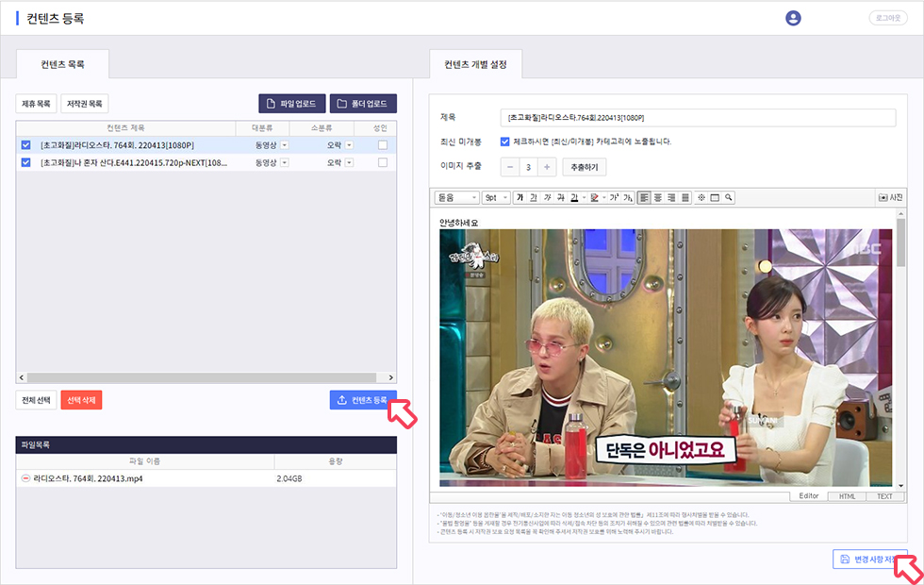
Task: Open the font family dropdown 돋움
Action: pyautogui.click(x=457, y=197)
